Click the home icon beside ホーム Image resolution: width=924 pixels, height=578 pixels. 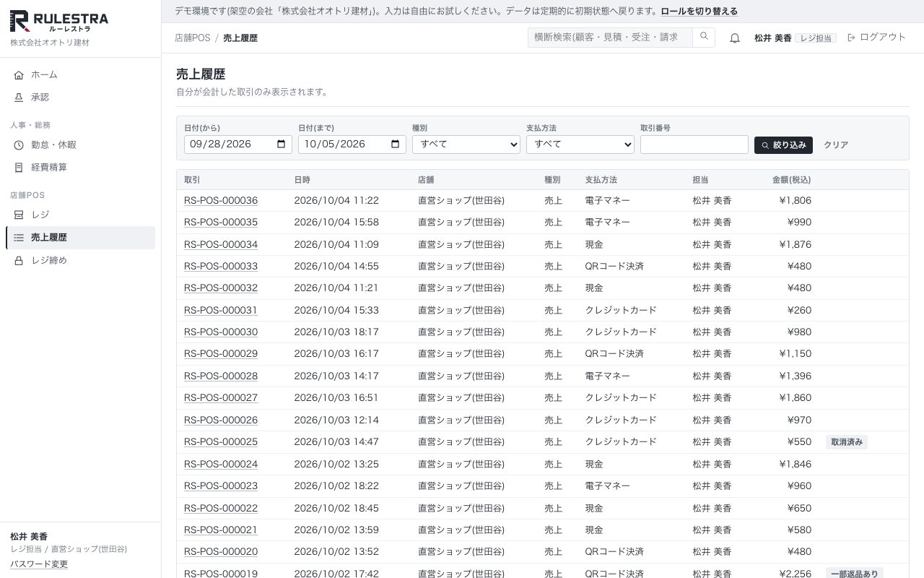pyautogui.click(x=19, y=75)
